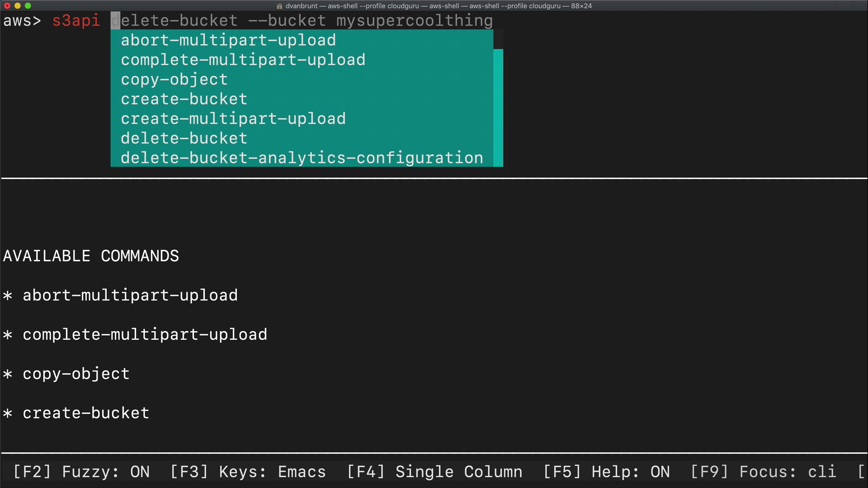The width and height of the screenshot is (868, 488).
Task: Click the s3api command in the prompt
Action: tap(76, 21)
